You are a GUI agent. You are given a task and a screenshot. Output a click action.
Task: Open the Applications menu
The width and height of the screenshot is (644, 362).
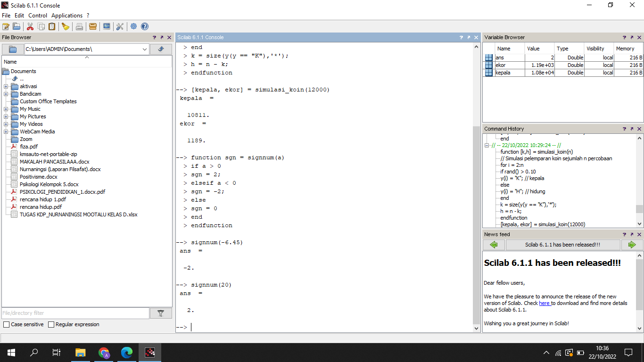pyautogui.click(x=67, y=16)
